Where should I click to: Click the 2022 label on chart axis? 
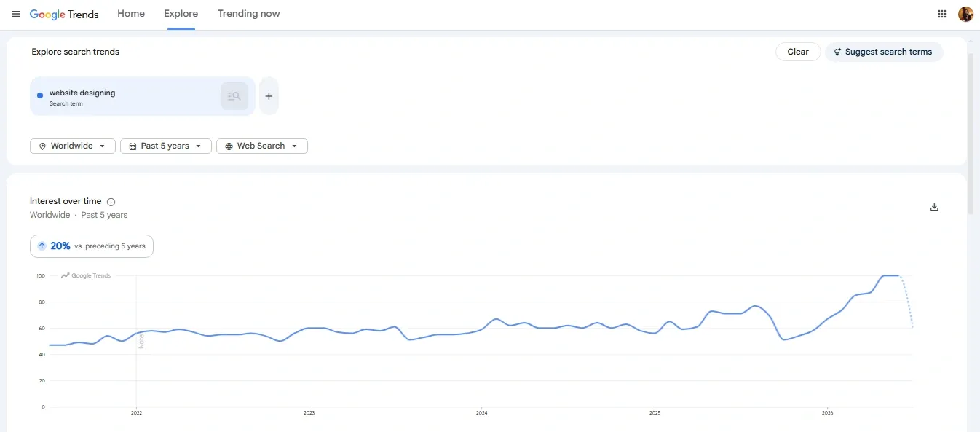coord(136,413)
